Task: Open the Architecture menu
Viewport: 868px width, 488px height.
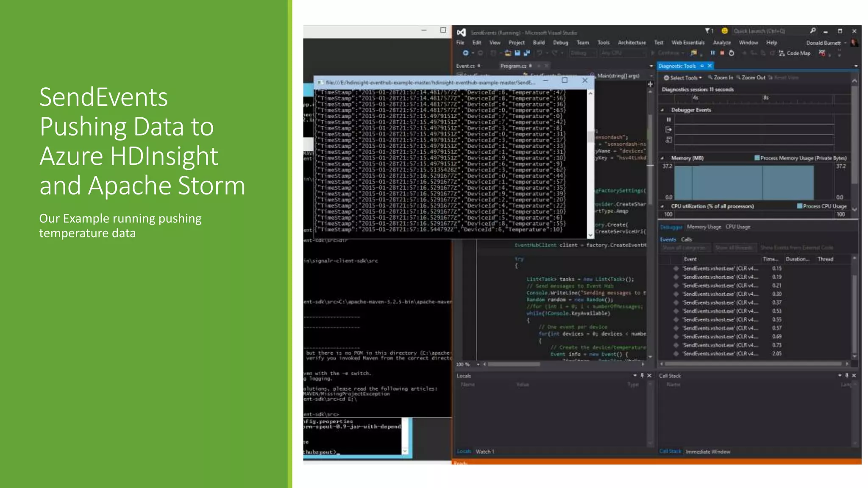Action: 632,42
